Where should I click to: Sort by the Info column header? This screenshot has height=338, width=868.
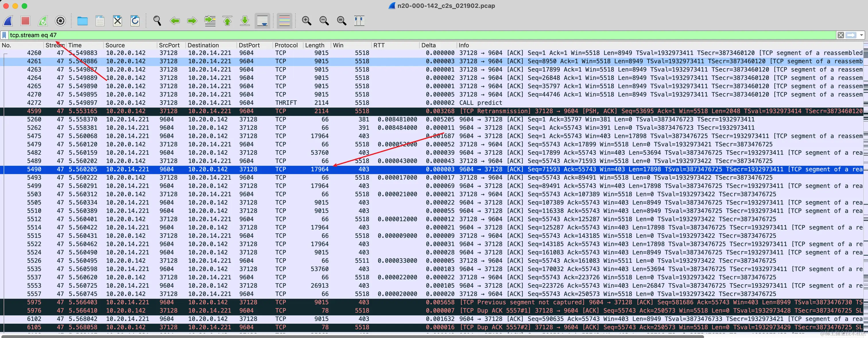point(660,45)
